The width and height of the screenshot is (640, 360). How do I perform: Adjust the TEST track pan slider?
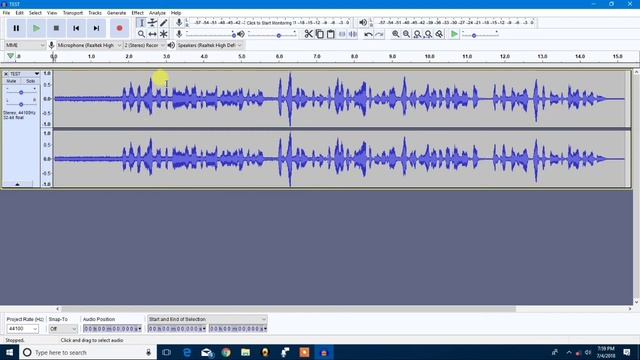[21, 104]
